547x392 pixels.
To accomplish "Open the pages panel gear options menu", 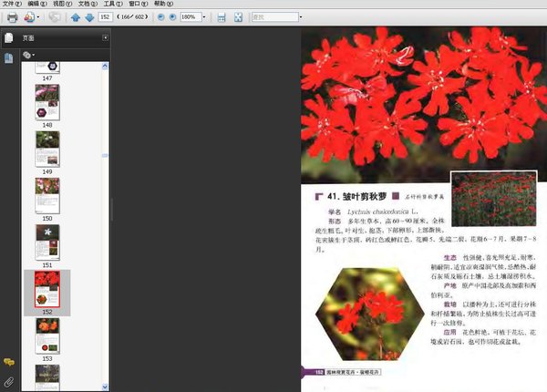I will pos(28,55).
